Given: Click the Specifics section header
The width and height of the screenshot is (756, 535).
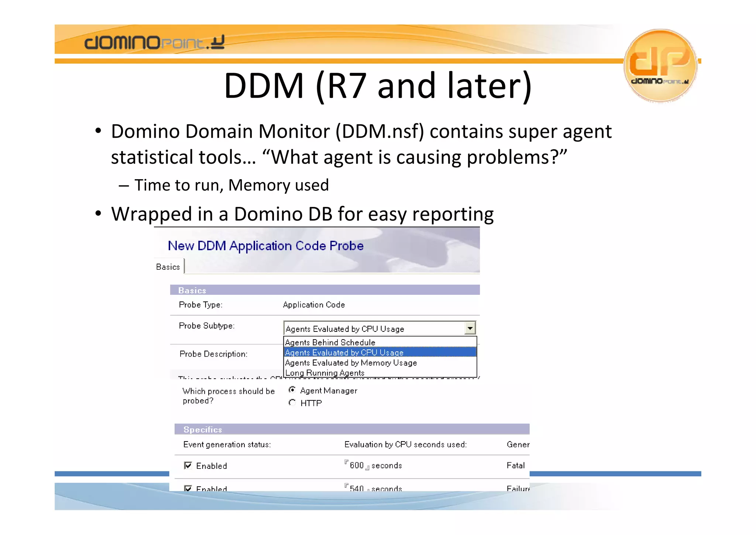Looking at the screenshot, I should pyautogui.click(x=352, y=429).
